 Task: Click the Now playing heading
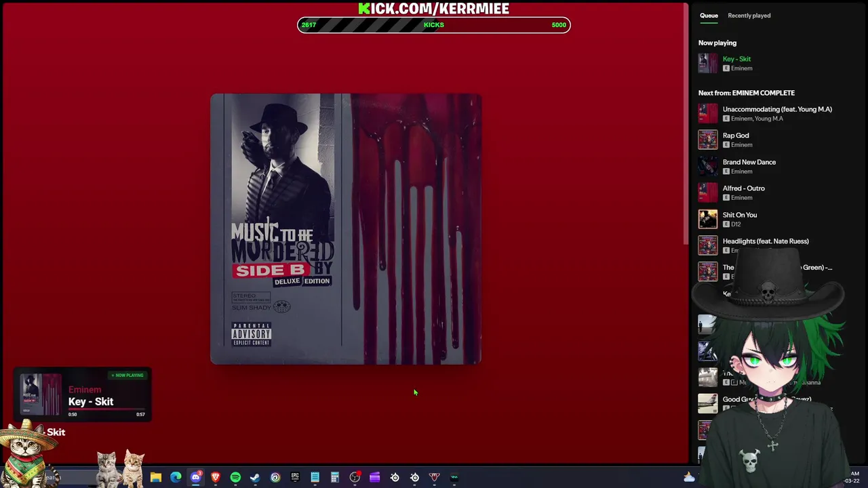coord(717,43)
